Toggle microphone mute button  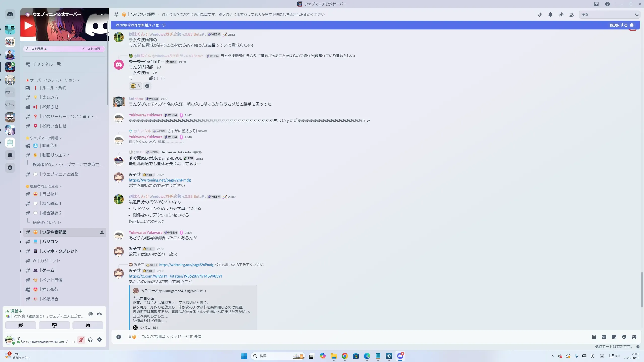[x=81, y=340]
